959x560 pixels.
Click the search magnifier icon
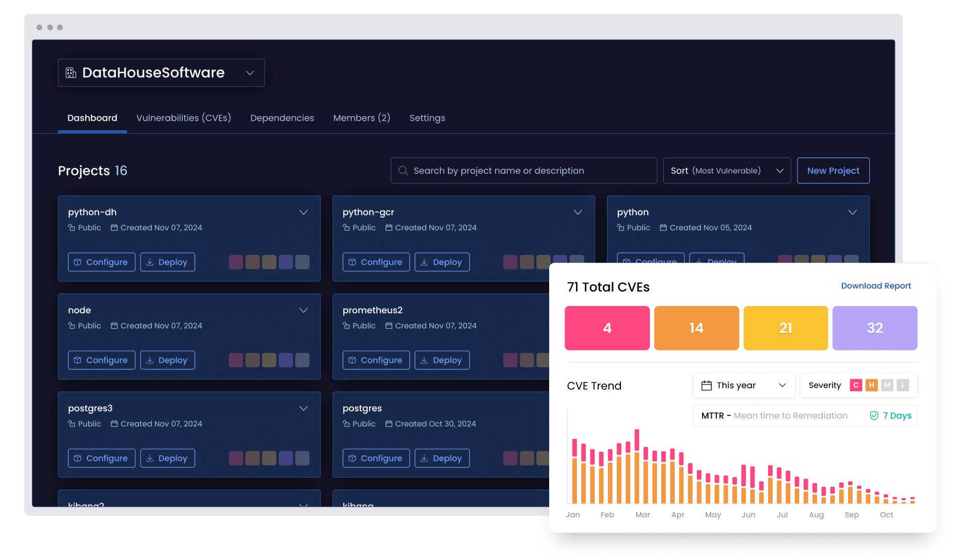pos(403,171)
